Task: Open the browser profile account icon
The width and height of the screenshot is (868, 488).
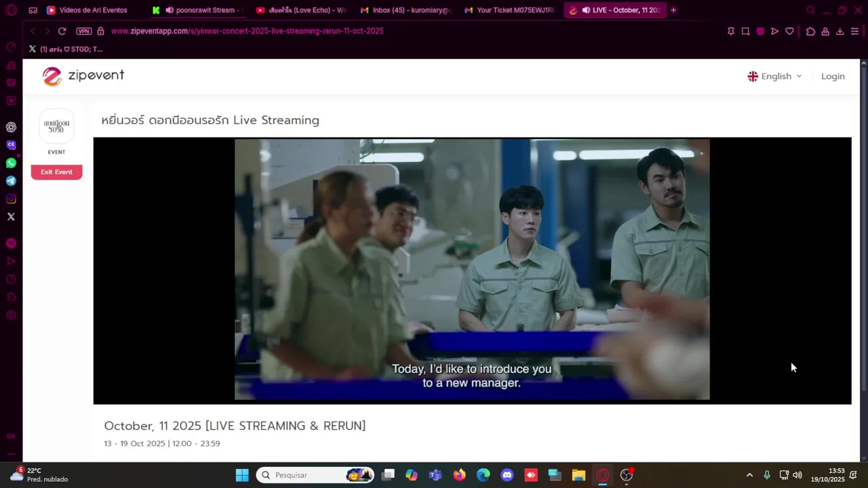Action: [x=825, y=31]
